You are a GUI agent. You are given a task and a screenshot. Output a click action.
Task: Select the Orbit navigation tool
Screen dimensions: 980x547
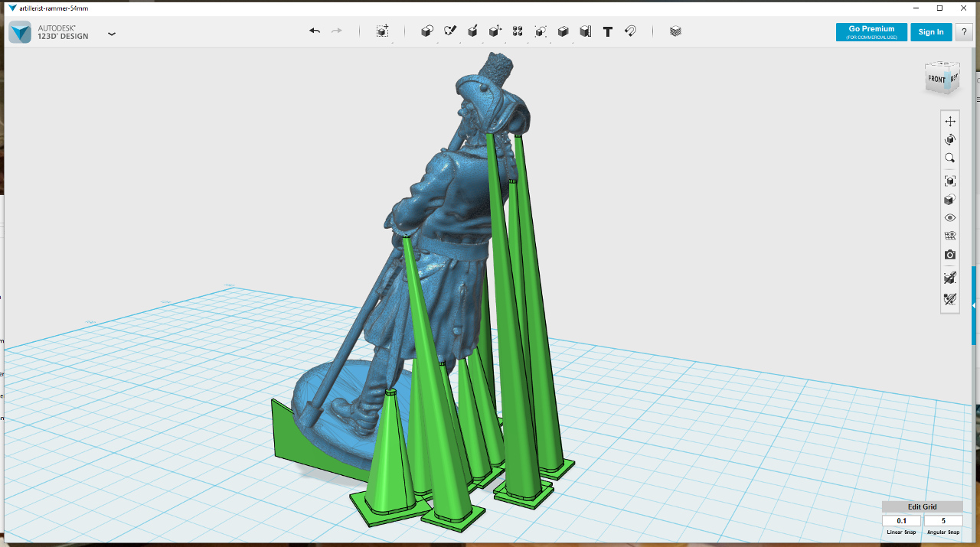click(x=950, y=139)
